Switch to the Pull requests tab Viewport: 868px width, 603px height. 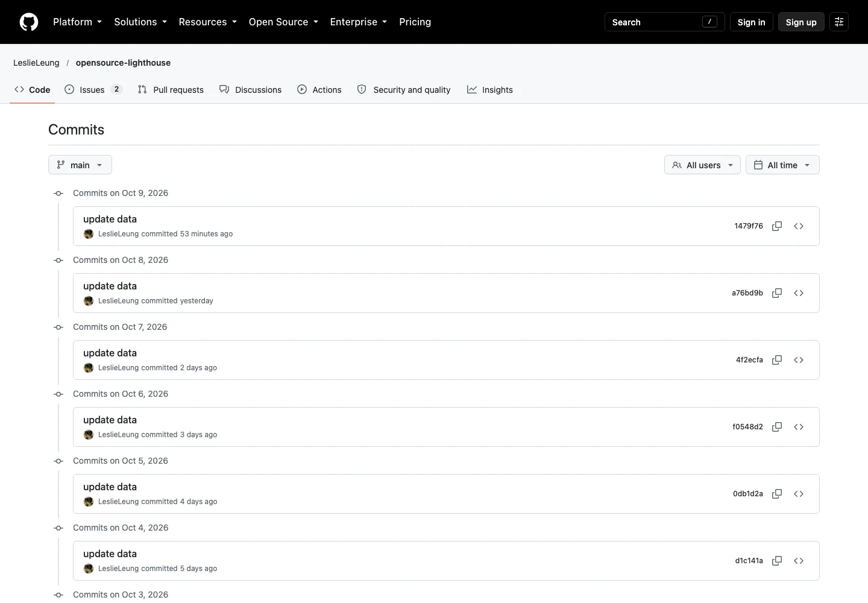pyautogui.click(x=171, y=90)
